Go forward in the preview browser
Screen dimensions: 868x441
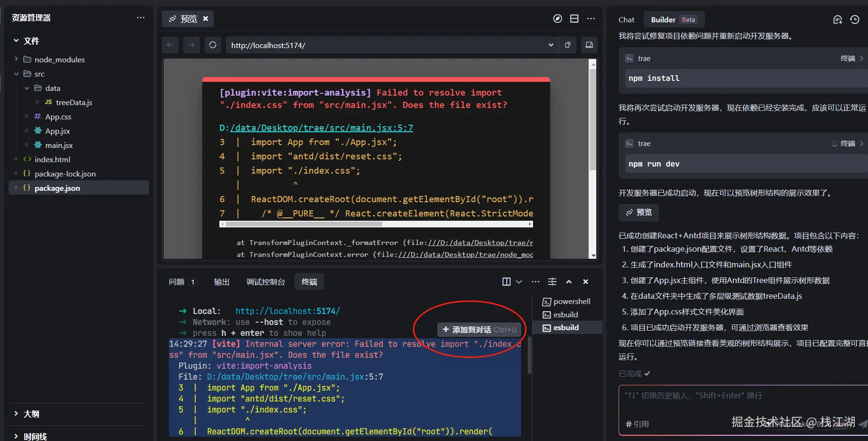coord(191,45)
